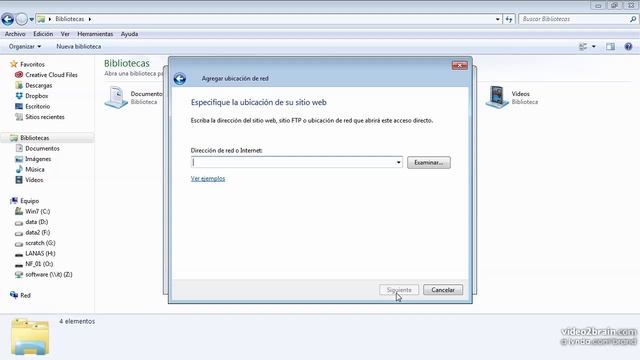
Task: Click the Siguiente button
Action: click(399, 290)
